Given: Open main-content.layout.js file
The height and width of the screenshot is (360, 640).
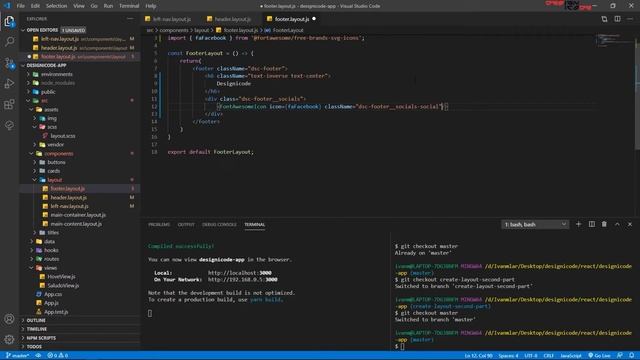Looking at the screenshot, I should point(76,224).
